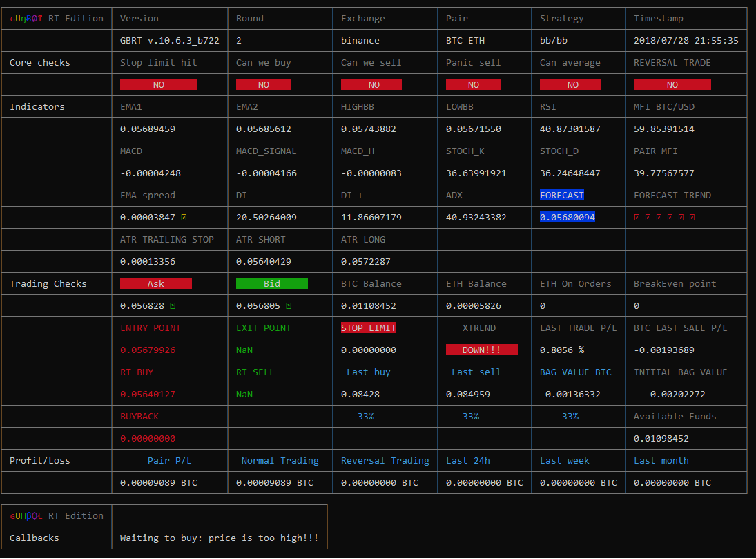
Task: Click the red NO badge under Can average
Action: pos(570,84)
